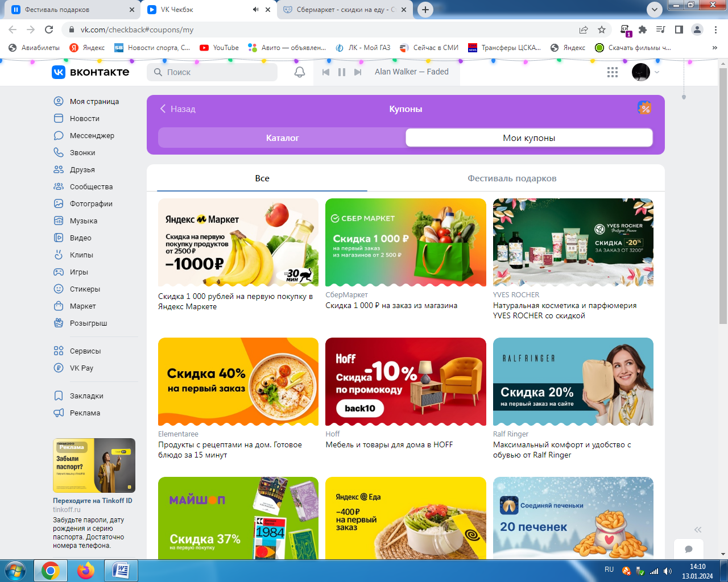Viewport: 728px width, 582px height.
Task: Open a new browser tab
Action: pyautogui.click(x=425, y=10)
